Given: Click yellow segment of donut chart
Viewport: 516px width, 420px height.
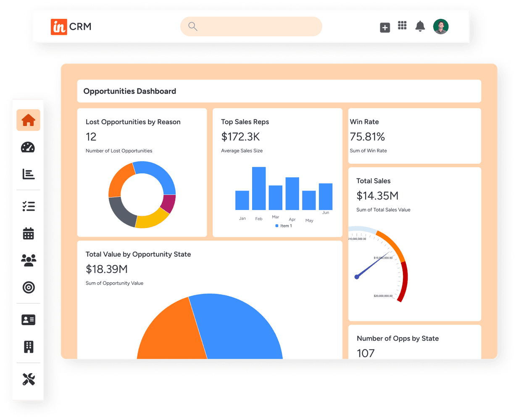Looking at the screenshot, I should pos(153,219).
